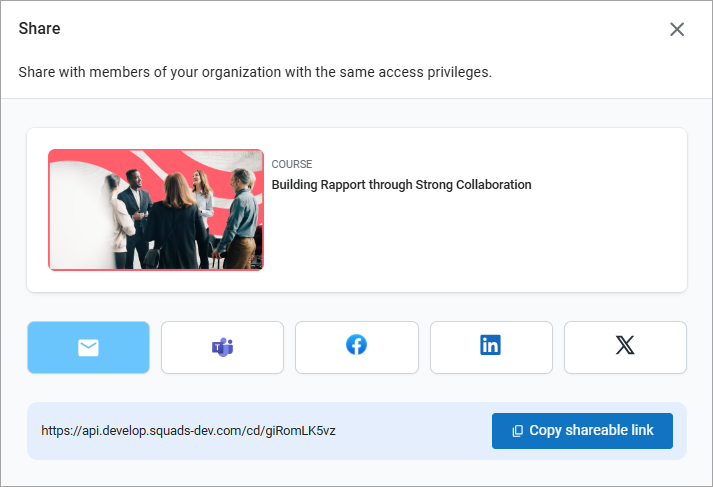Click the copy icon inside the link button
Screen dimensions: 713x487
517,431
